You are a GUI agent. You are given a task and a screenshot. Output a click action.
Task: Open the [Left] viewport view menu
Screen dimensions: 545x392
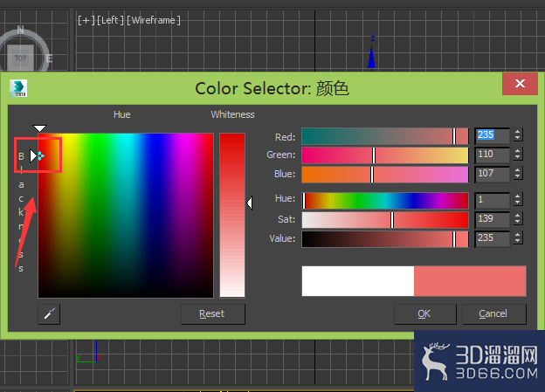(110, 20)
